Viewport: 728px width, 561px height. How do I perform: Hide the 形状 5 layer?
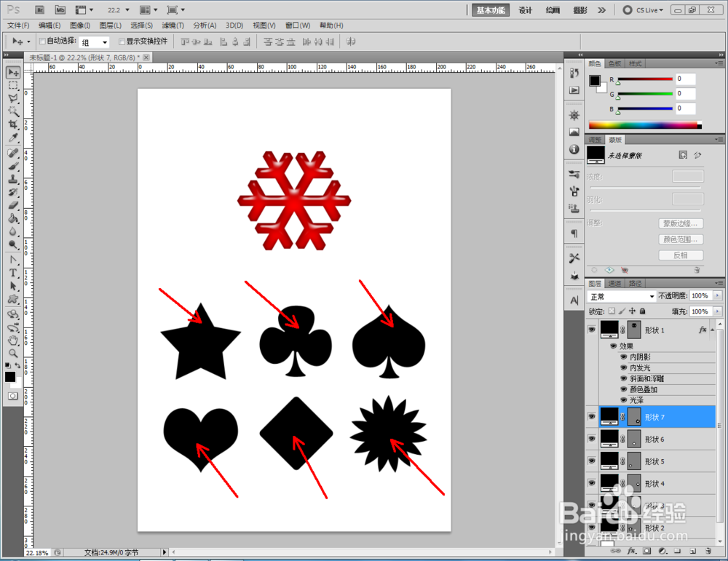click(591, 461)
